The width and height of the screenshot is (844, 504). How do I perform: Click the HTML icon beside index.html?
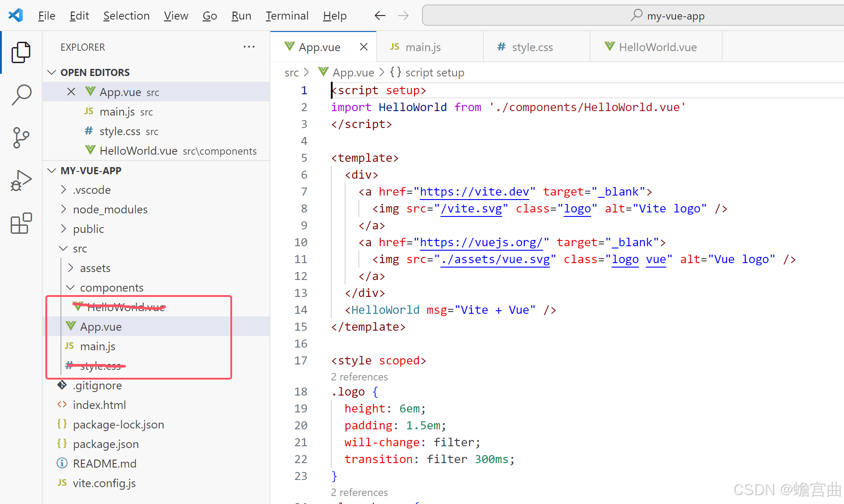62,404
